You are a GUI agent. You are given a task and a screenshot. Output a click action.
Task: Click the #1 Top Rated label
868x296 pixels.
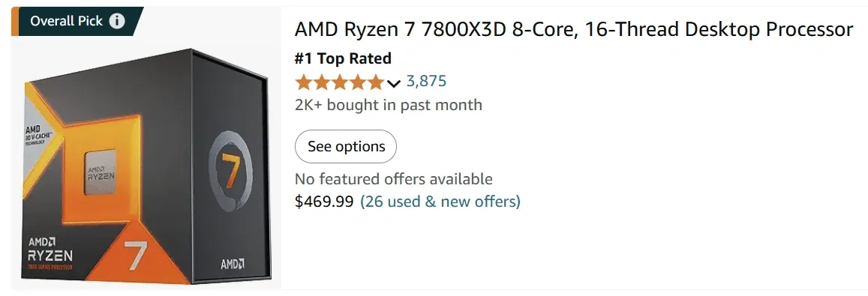343,58
